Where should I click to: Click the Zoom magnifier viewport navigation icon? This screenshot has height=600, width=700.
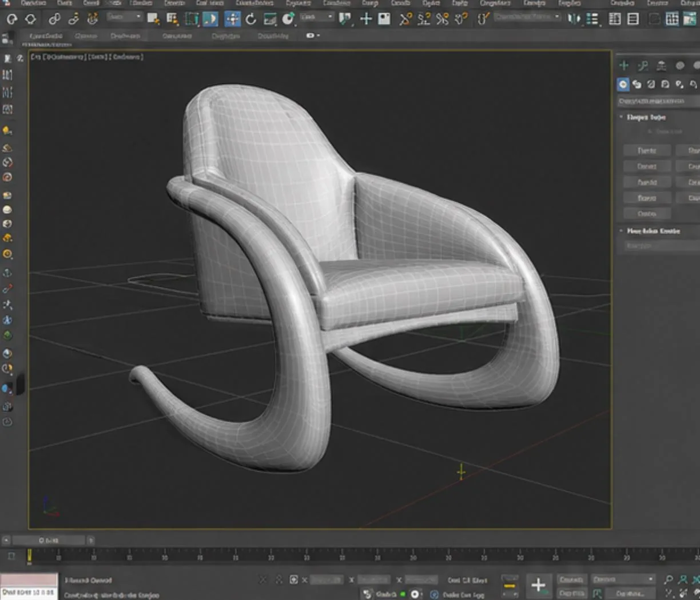pos(669,579)
